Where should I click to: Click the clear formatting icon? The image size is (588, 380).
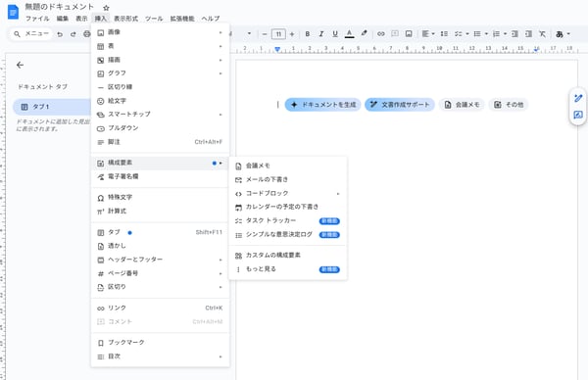pos(542,33)
